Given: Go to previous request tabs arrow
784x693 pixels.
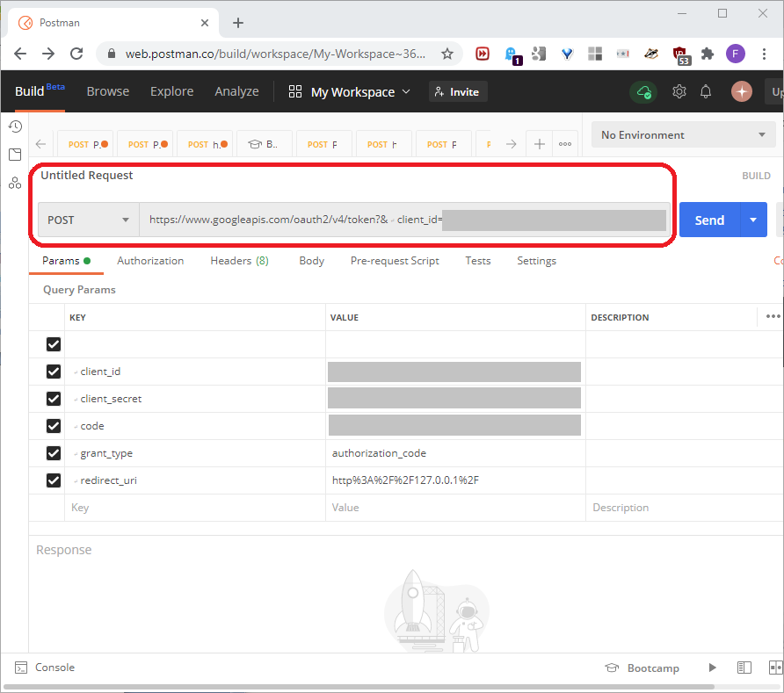Looking at the screenshot, I should click(41, 144).
